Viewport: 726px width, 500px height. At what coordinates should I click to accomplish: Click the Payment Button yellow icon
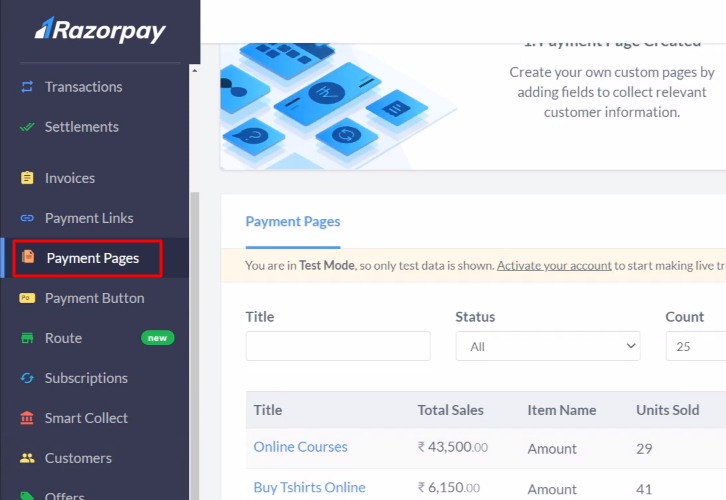[27, 298]
